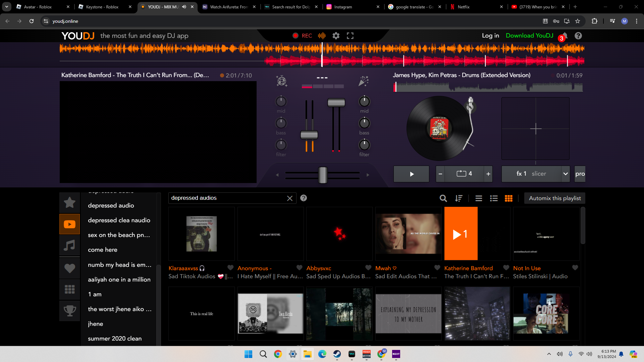Heart the Mwah Sad Edit Audios track
The image size is (644, 362).
pos(437,267)
